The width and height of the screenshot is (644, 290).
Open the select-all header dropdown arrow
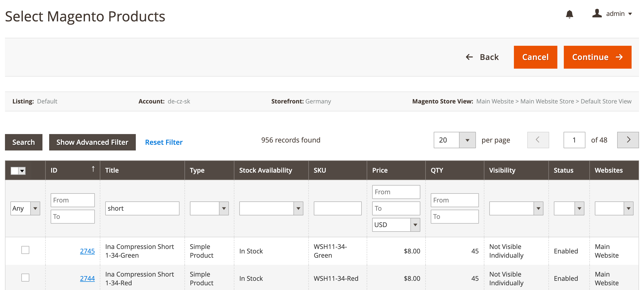point(22,171)
